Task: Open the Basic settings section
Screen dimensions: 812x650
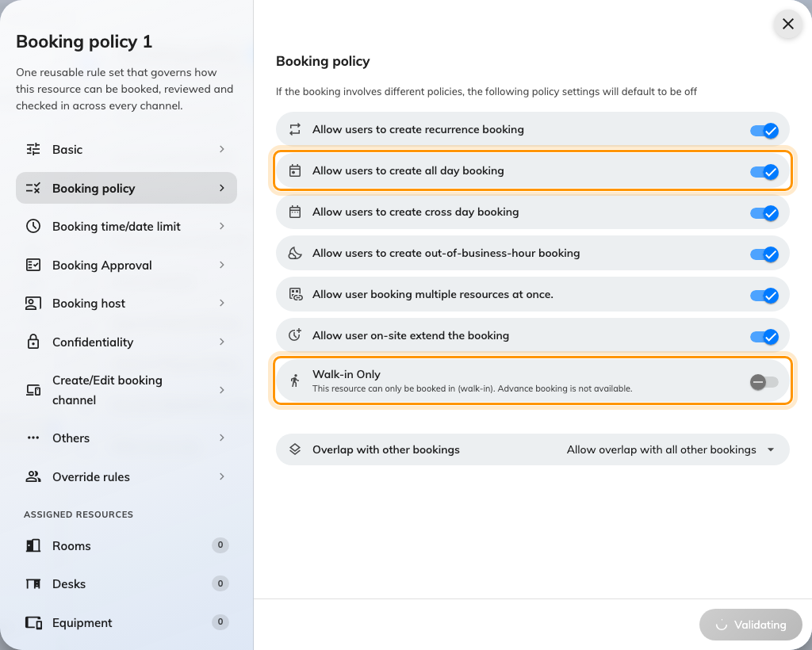Action: tap(126, 150)
